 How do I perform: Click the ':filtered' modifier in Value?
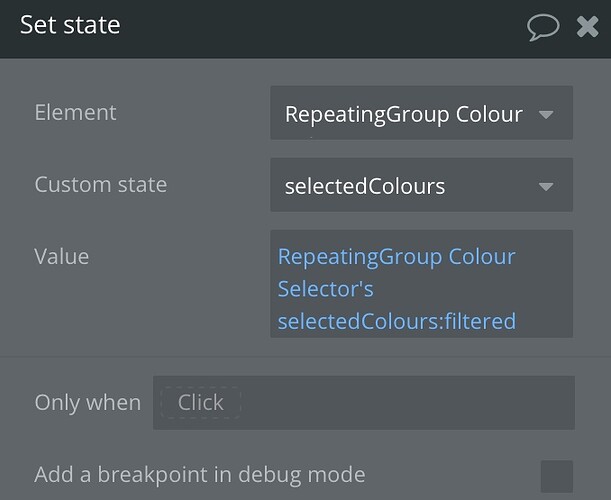click(480, 321)
